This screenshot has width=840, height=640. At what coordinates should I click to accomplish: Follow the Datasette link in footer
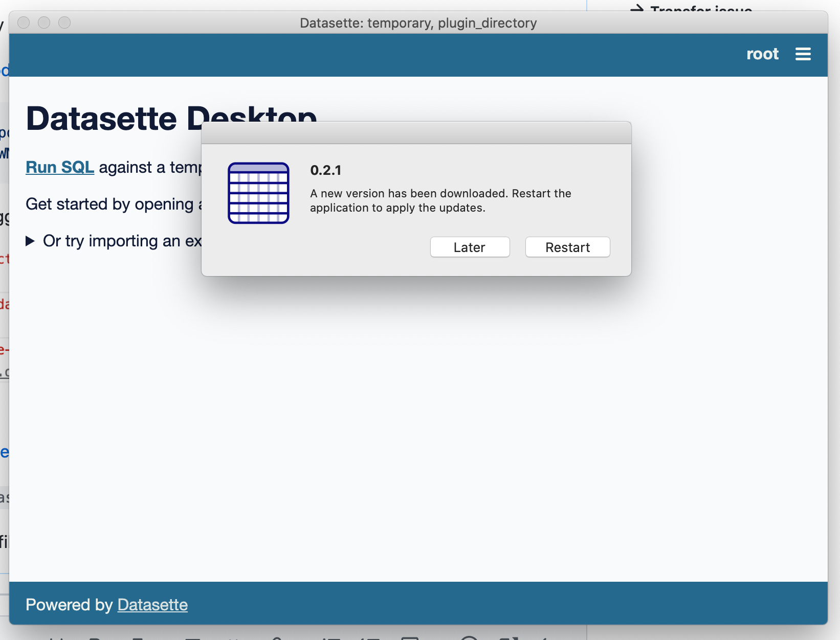point(152,605)
